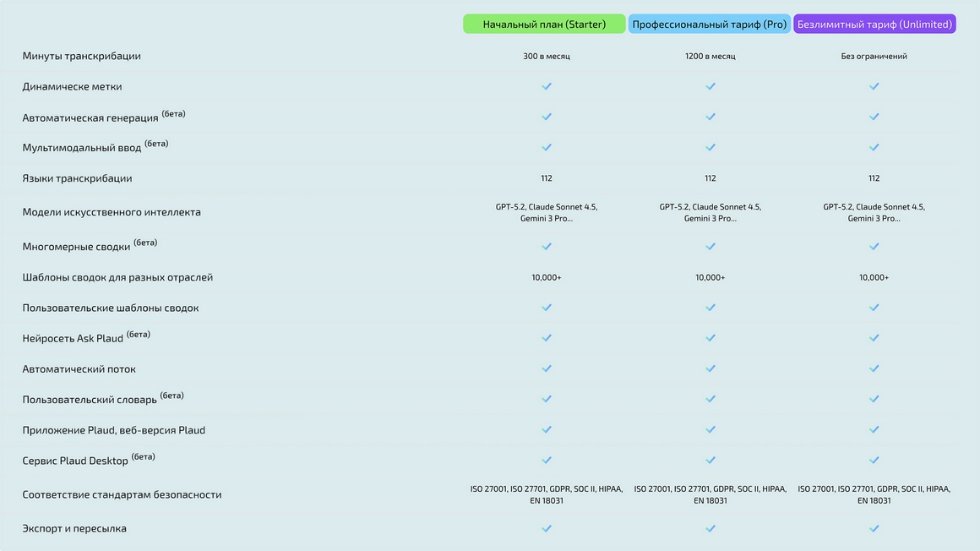The height and width of the screenshot is (551, 980).
Task: Select the purple Unlimited plan header
Action: point(874,24)
